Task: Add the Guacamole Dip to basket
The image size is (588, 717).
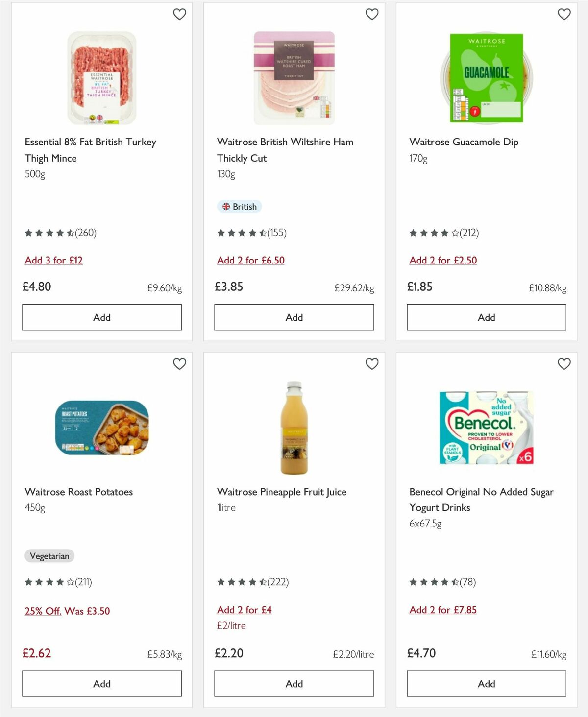Action: 486,317
